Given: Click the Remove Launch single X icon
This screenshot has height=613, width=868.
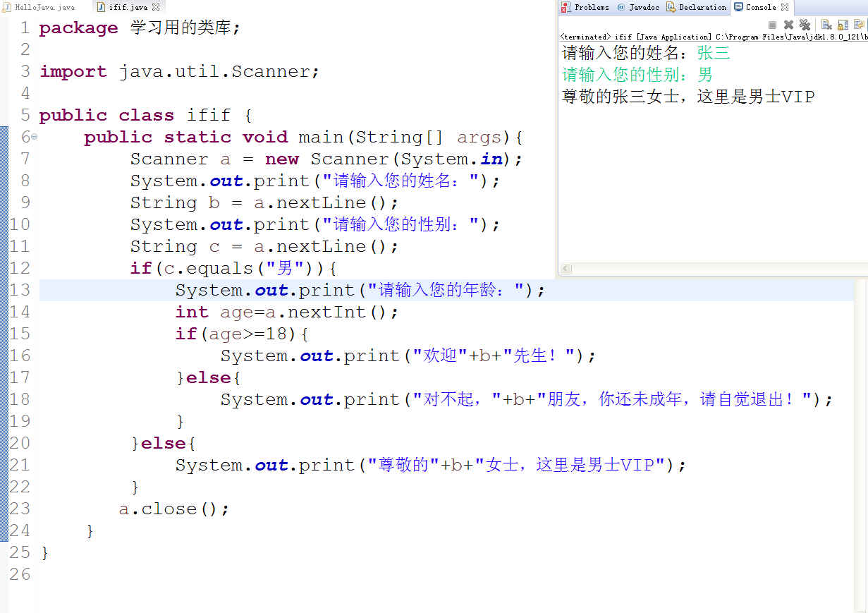Looking at the screenshot, I should tap(788, 25).
